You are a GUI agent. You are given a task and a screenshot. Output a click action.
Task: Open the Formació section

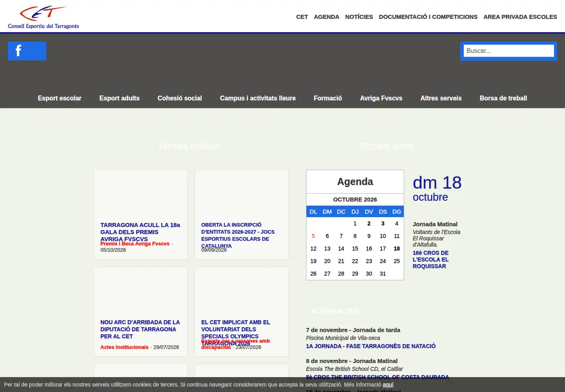(328, 98)
